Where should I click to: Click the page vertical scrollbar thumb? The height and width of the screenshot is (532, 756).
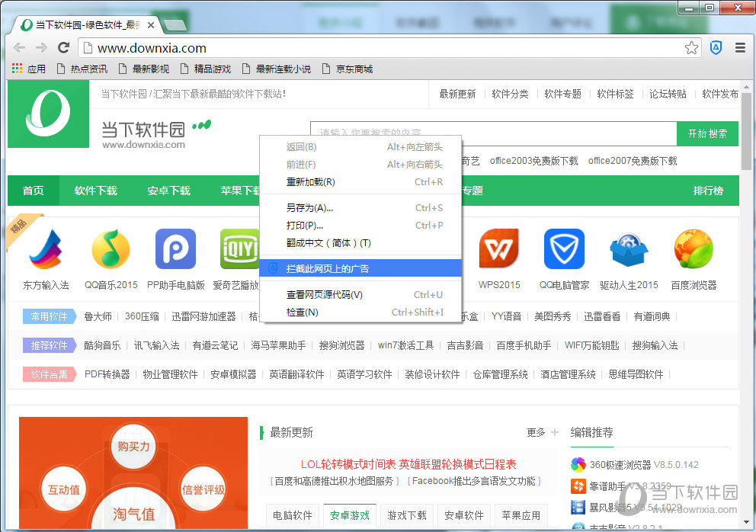pyautogui.click(x=746, y=131)
